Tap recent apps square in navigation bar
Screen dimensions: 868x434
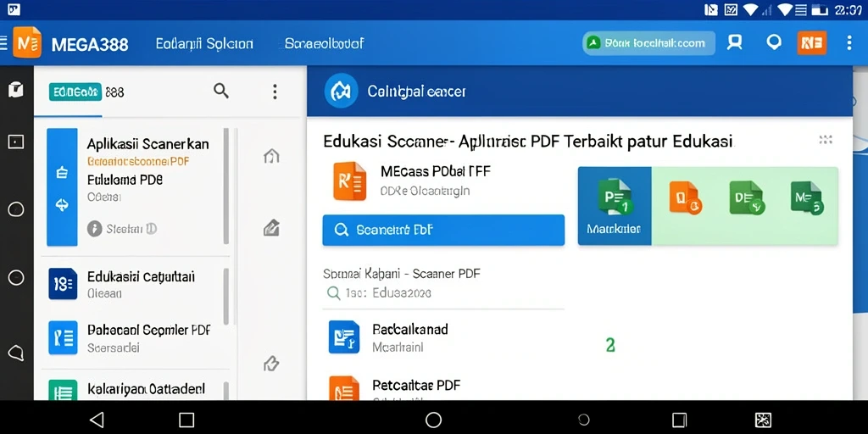tap(679, 420)
